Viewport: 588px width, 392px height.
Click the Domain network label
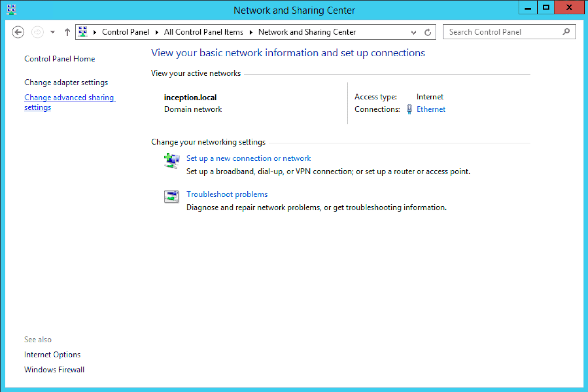pyautogui.click(x=193, y=109)
